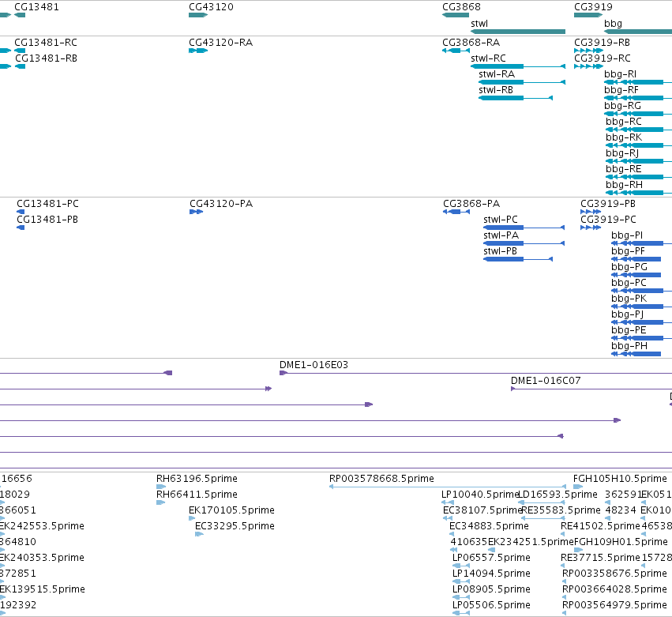Select the bbg-RH transcript

[x=639, y=193]
